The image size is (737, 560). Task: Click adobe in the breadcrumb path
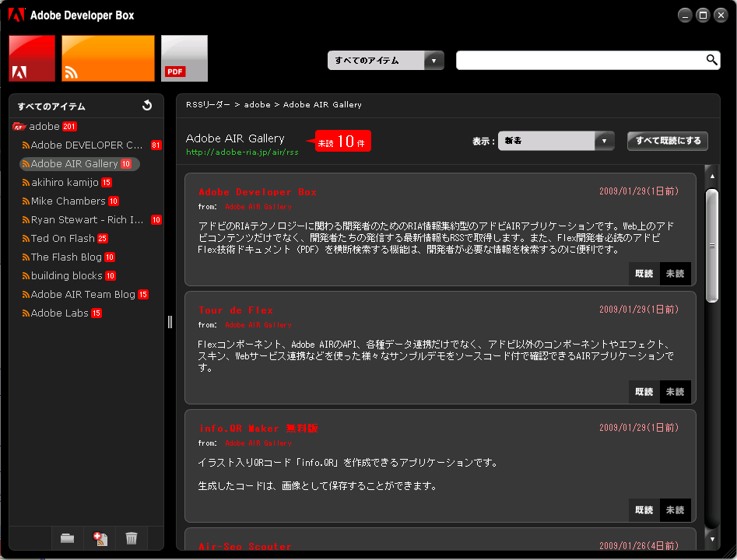(x=257, y=104)
